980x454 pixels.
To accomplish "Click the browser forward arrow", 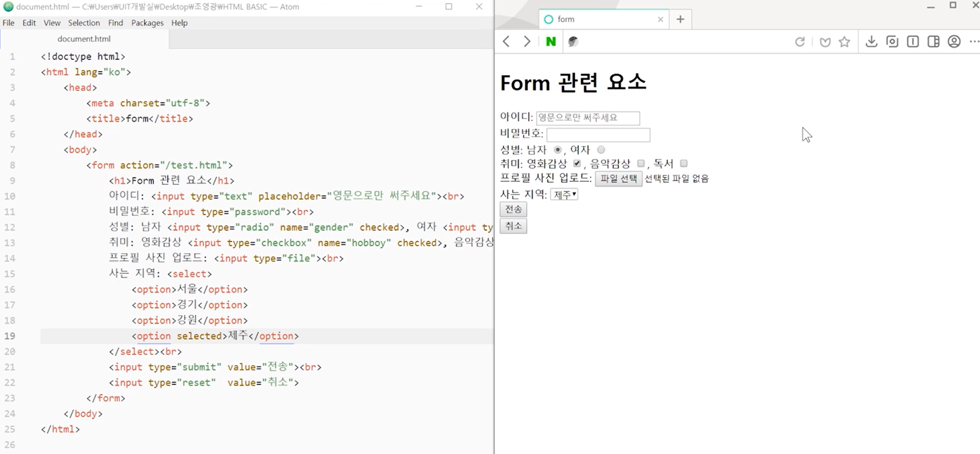I will tap(527, 41).
